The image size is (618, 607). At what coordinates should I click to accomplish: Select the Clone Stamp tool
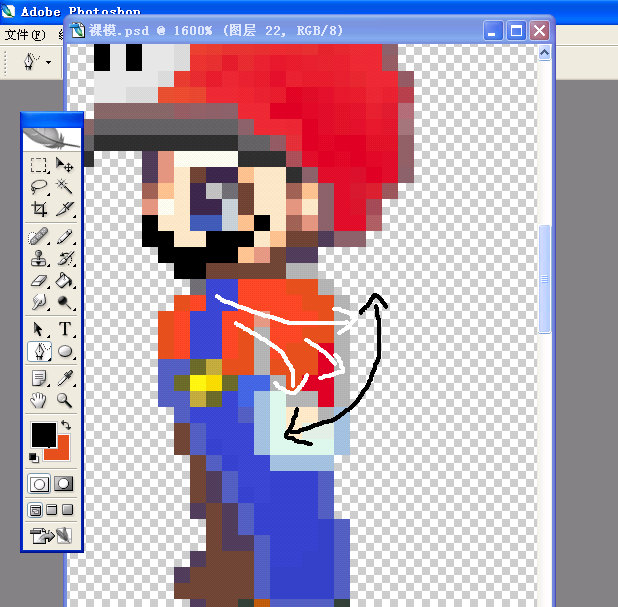click(x=39, y=259)
